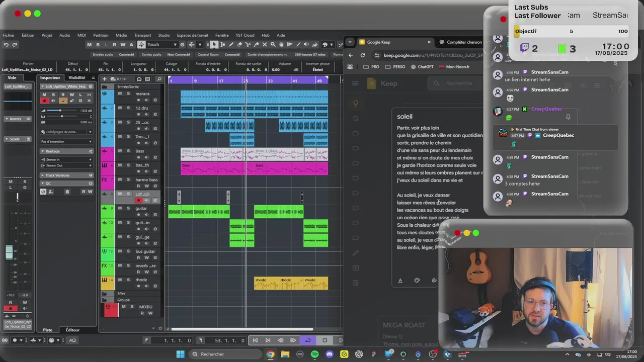The image size is (644, 362).
Task: Open track search magnifier in track list
Action: (159, 79)
